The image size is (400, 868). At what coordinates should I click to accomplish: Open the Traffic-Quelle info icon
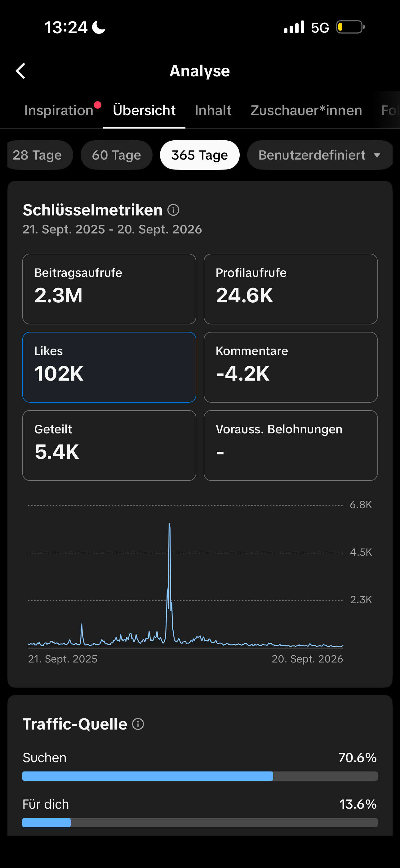click(138, 724)
